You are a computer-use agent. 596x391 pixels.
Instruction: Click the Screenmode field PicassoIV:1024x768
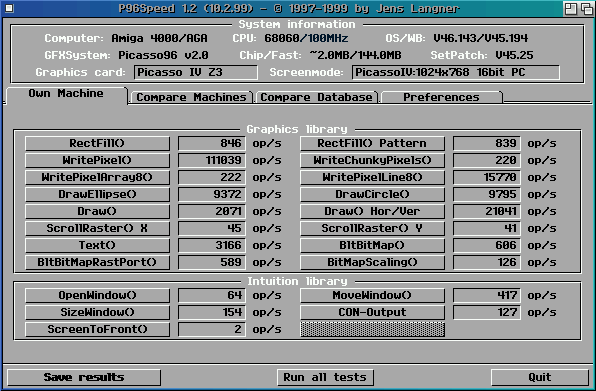click(x=455, y=72)
